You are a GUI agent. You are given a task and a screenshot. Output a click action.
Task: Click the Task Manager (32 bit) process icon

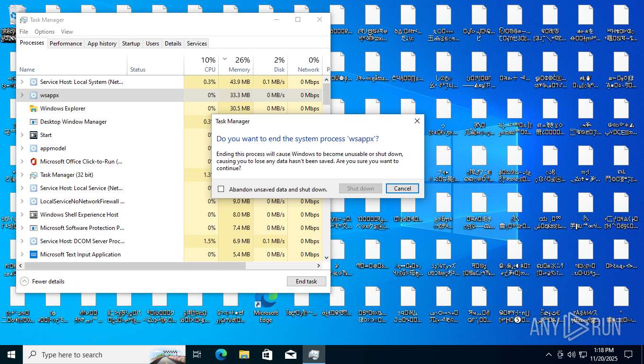tap(34, 175)
